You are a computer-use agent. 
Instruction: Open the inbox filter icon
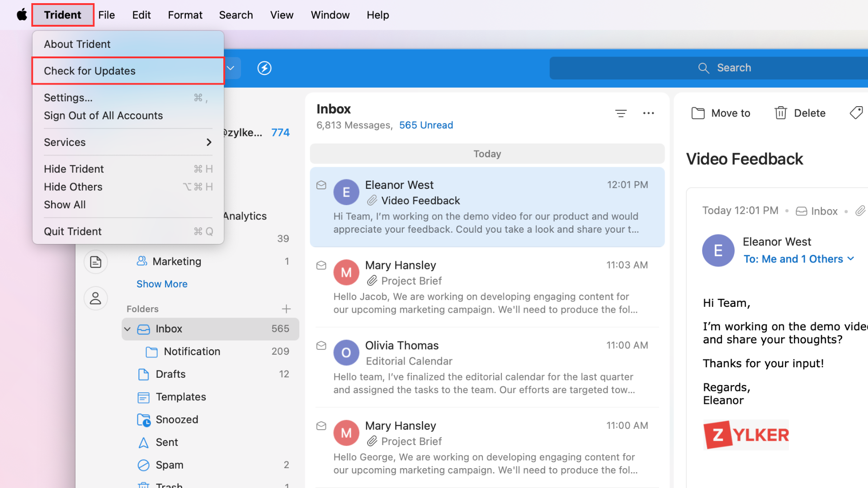621,113
